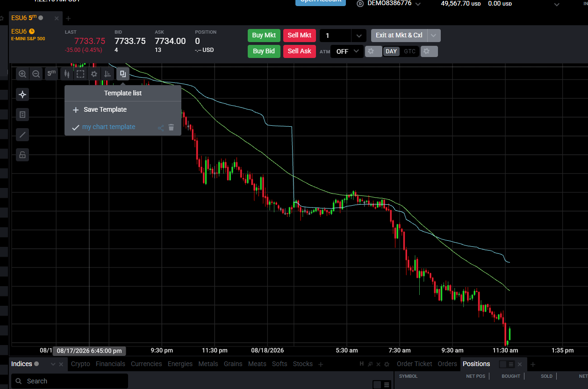Add a new watchlist tab
This screenshot has width=588, height=389.
pyautogui.click(x=321, y=364)
